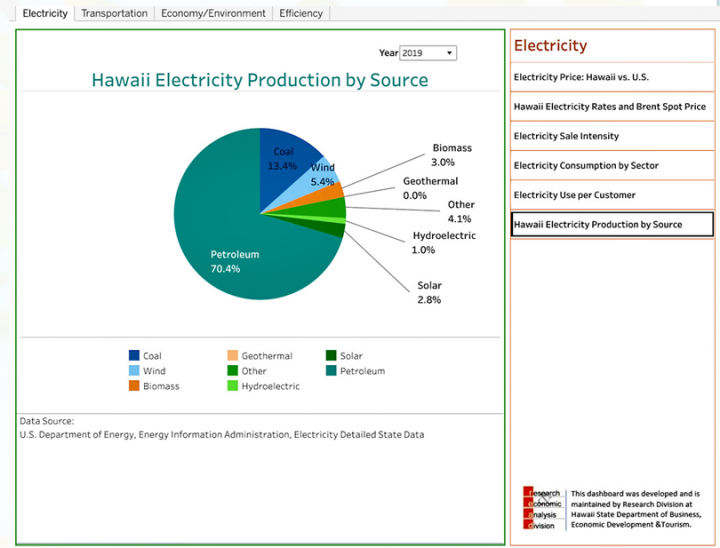
Task: Select the Petroleum legend swatch
Action: pyautogui.click(x=331, y=371)
